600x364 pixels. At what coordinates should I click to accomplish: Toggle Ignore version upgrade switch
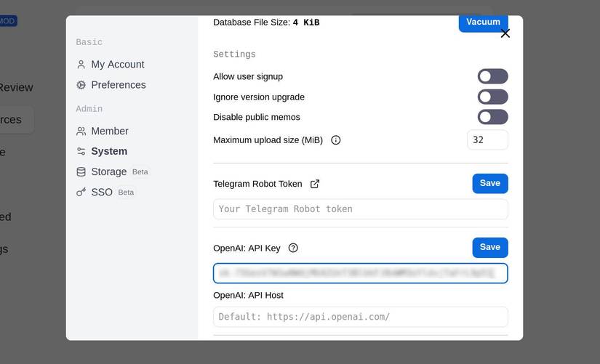492,97
